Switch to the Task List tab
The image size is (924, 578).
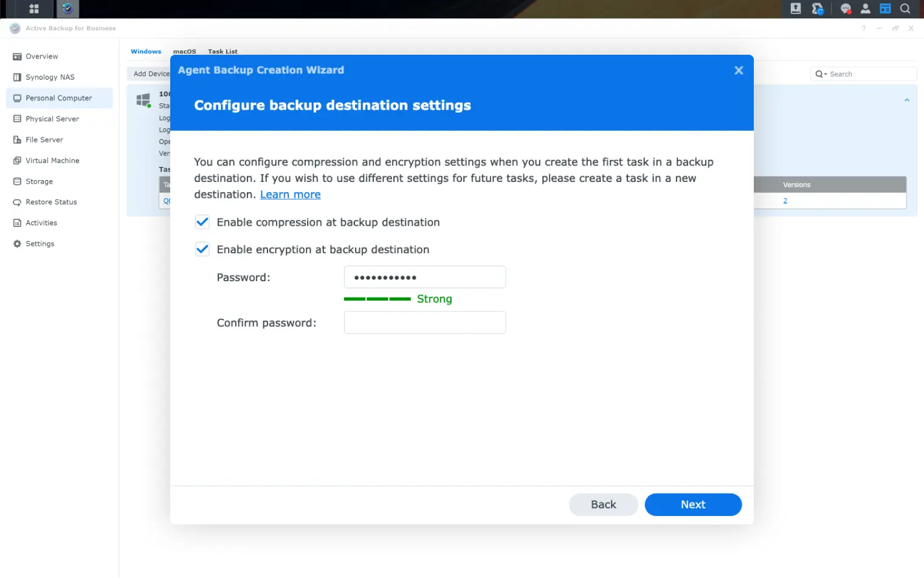222,52
